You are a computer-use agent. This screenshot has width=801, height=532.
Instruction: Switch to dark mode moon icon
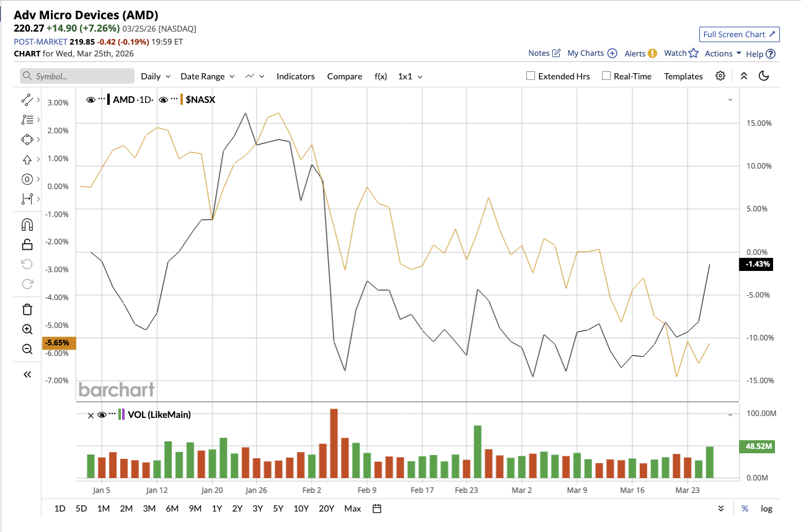(764, 76)
